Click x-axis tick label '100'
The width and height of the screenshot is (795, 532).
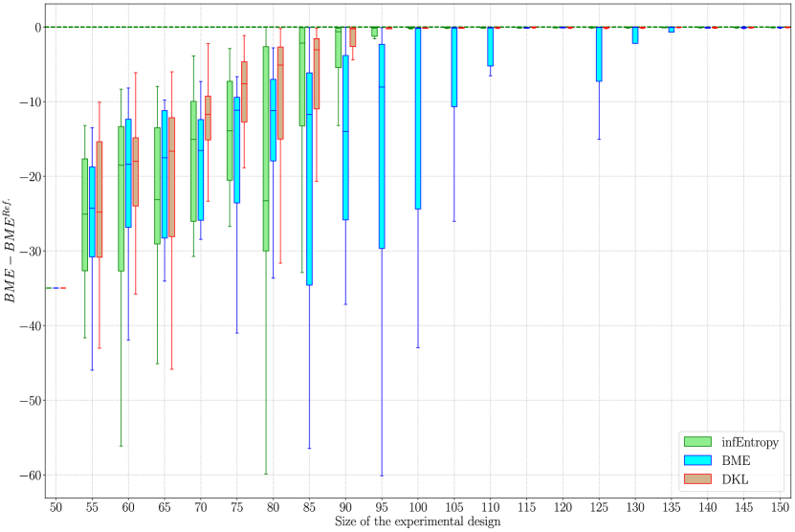[x=418, y=508]
